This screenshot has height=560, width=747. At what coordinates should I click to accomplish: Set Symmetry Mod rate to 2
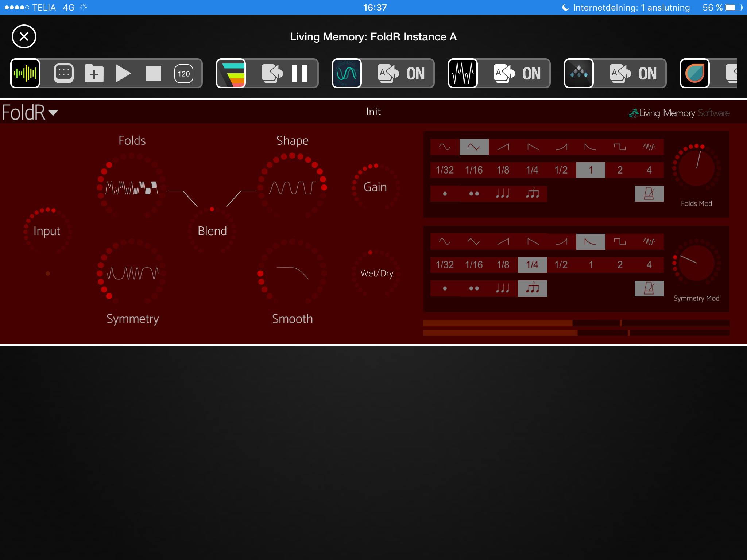(620, 265)
